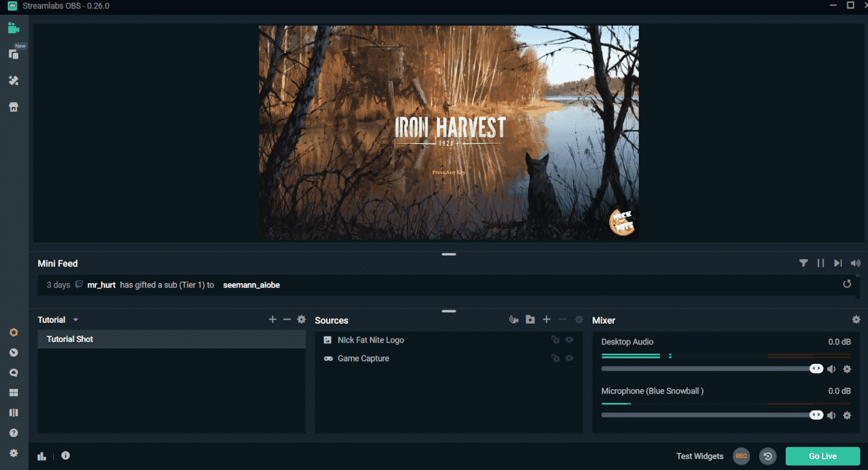Add a new scene with plus icon
Screen dimensions: 868x470
[272, 320]
